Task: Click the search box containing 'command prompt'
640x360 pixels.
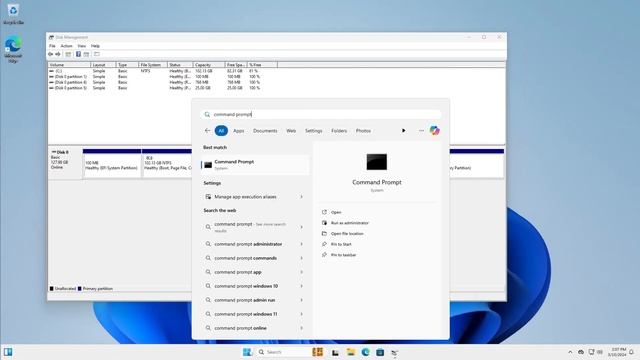Action: [x=321, y=114]
